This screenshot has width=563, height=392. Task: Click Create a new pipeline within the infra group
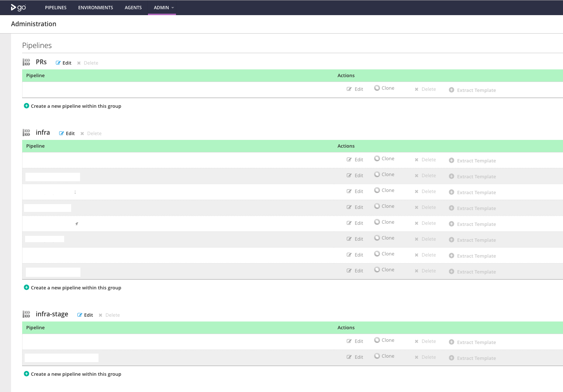pos(76,288)
